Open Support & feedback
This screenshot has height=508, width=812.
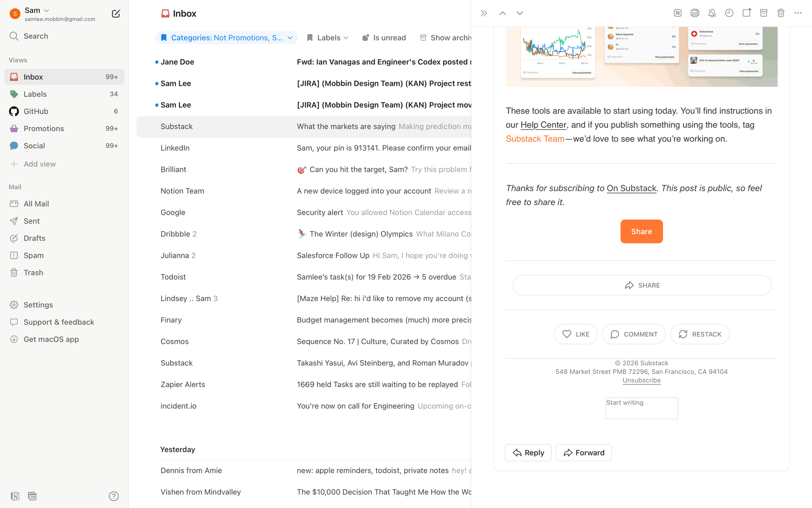pos(64,322)
